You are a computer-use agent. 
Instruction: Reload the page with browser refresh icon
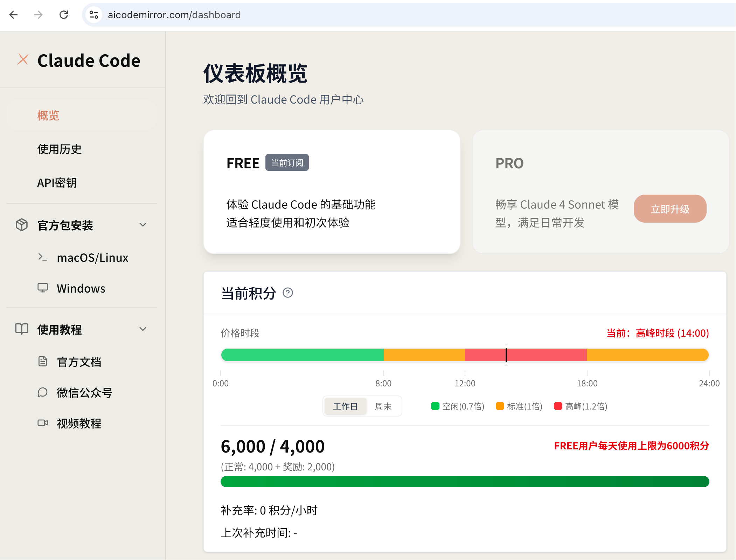(x=64, y=15)
